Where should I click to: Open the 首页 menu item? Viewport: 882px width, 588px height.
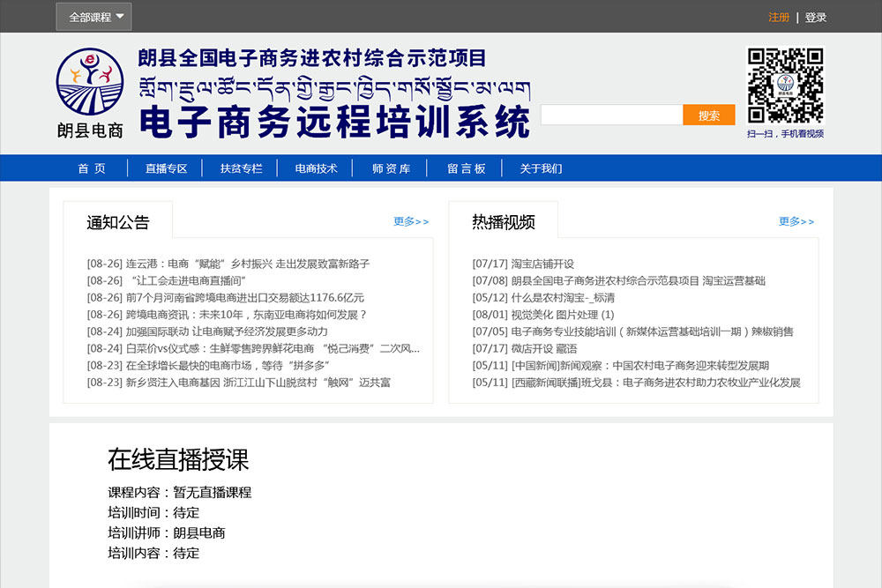[91, 168]
